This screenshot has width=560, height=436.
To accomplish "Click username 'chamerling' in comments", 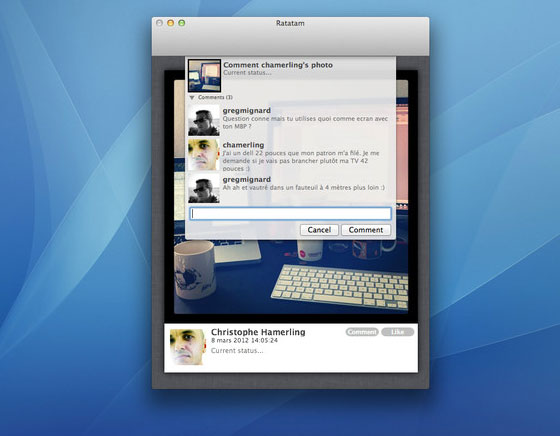I will 243,145.
